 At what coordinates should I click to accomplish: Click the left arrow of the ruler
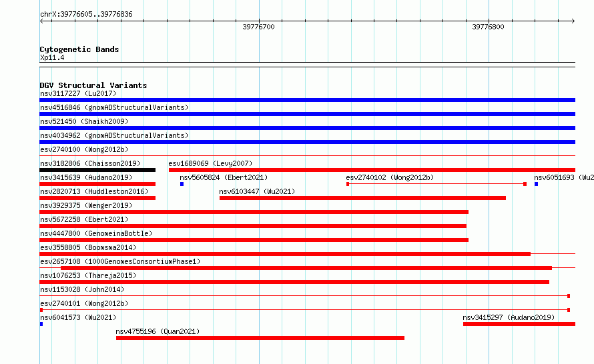(x=41, y=21)
